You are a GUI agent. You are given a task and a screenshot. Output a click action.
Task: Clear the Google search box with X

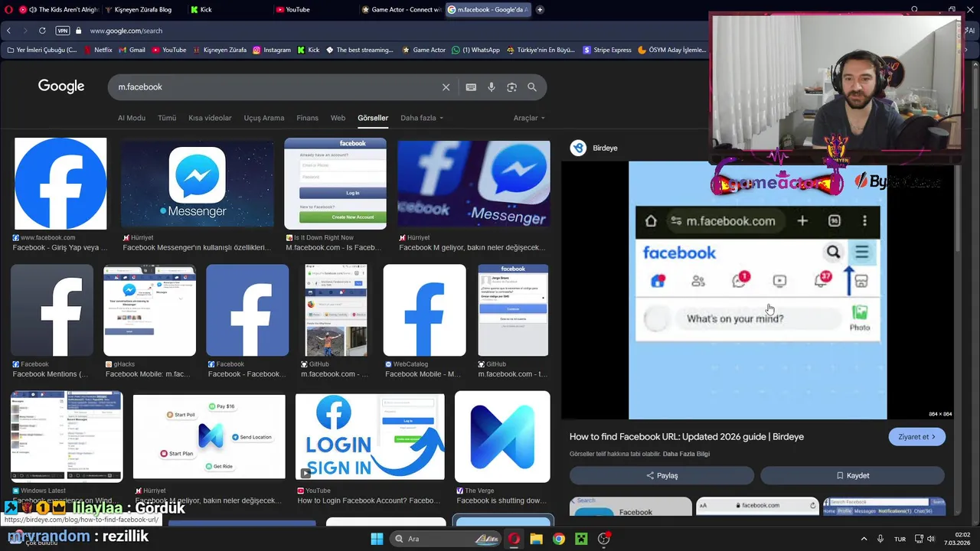446,87
